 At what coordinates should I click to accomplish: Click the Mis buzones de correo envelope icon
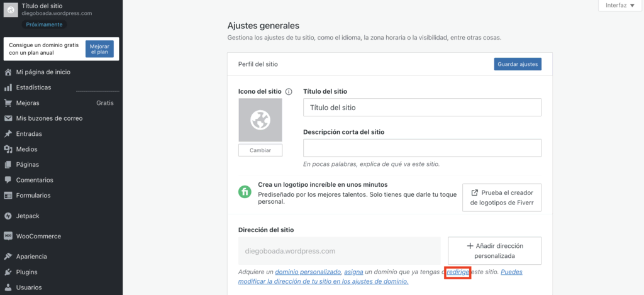pos(8,118)
